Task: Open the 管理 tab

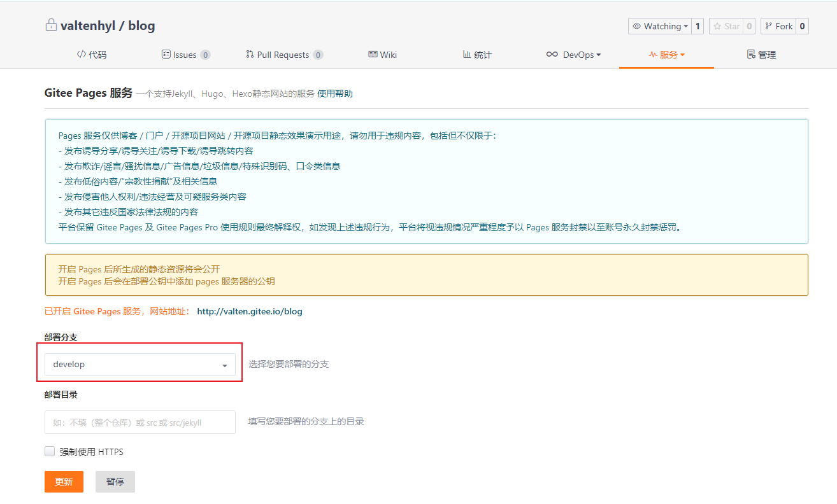Action: (761, 55)
